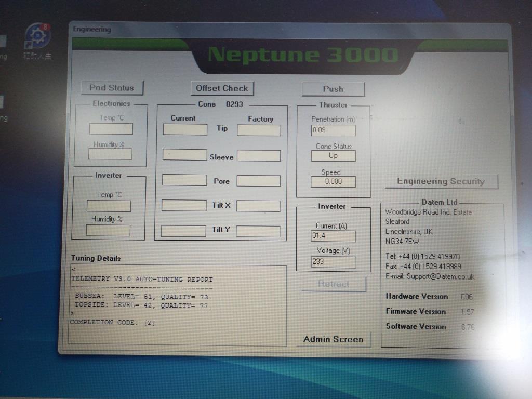Image resolution: width=532 pixels, height=399 pixels.
Task: Click the Cone Status field
Action: click(333, 155)
